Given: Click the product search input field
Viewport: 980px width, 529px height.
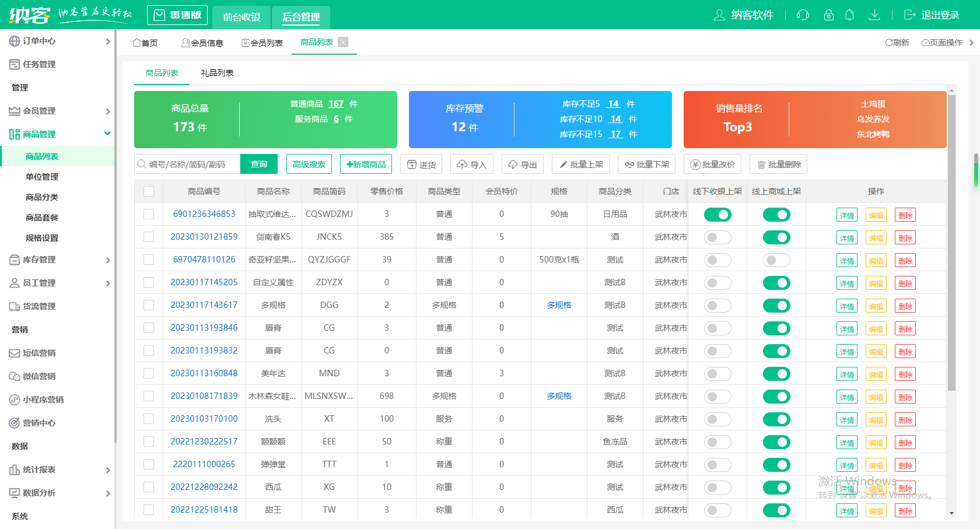Looking at the screenshot, I should click(x=187, y=164).
